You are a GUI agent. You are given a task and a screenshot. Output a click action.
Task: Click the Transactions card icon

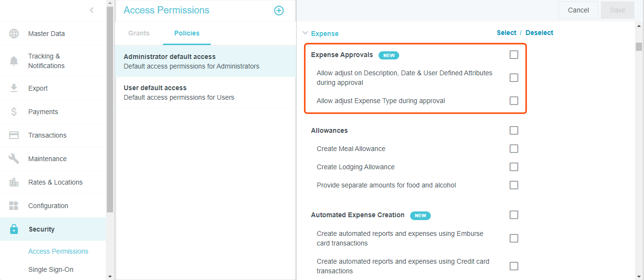(x=14, y=135)
